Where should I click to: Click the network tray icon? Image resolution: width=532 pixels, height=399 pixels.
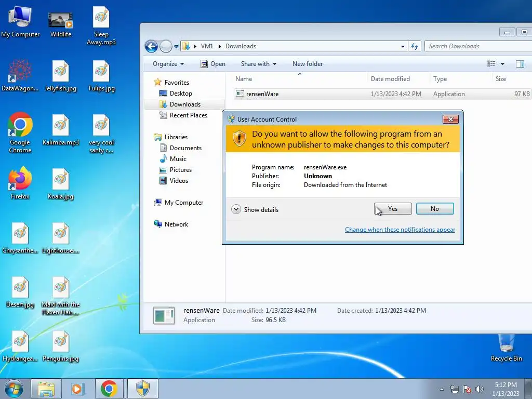click(454, 389)
